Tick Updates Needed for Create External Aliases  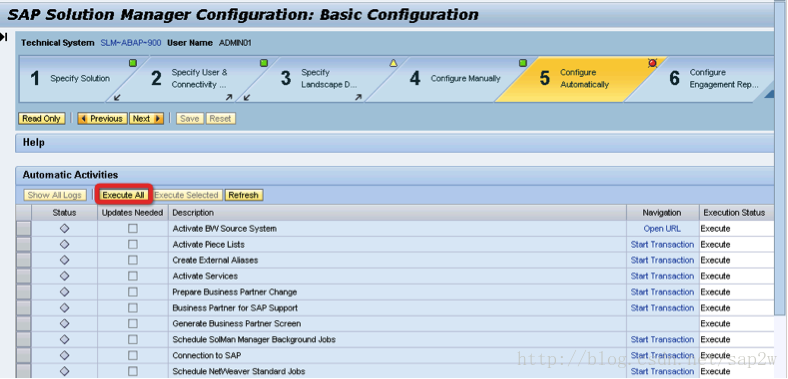pyautogui.click(x=133, y=260)
